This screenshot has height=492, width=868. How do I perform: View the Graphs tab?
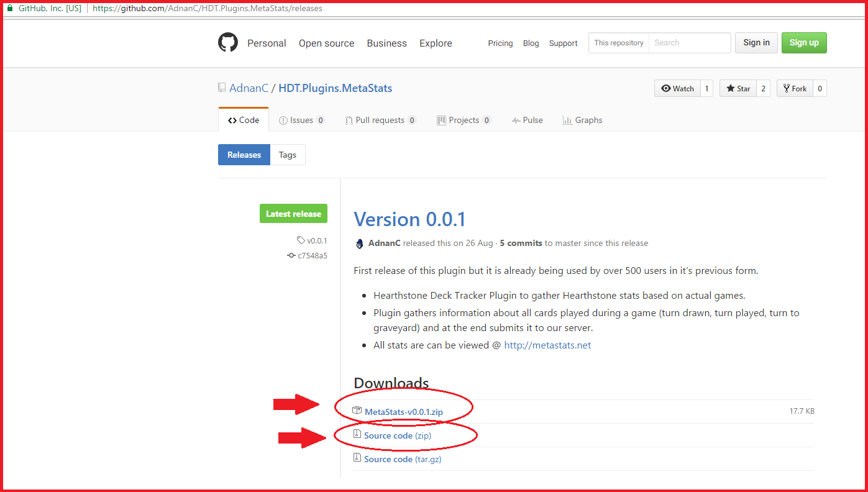pyautogui.click(x=583, y=120)
